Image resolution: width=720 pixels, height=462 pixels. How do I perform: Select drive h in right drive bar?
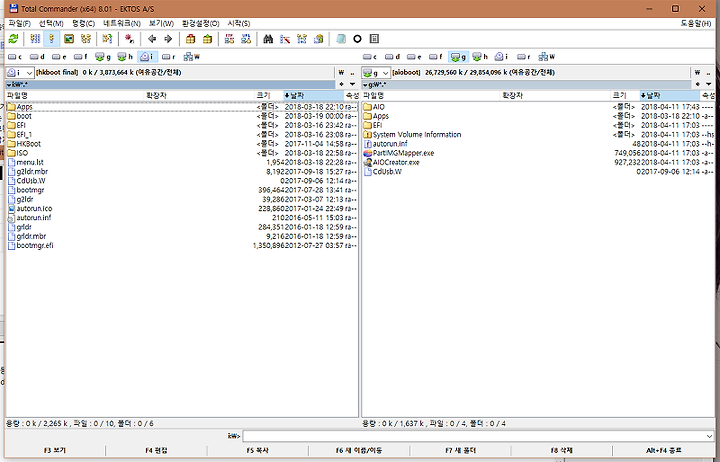click(480, 57)
